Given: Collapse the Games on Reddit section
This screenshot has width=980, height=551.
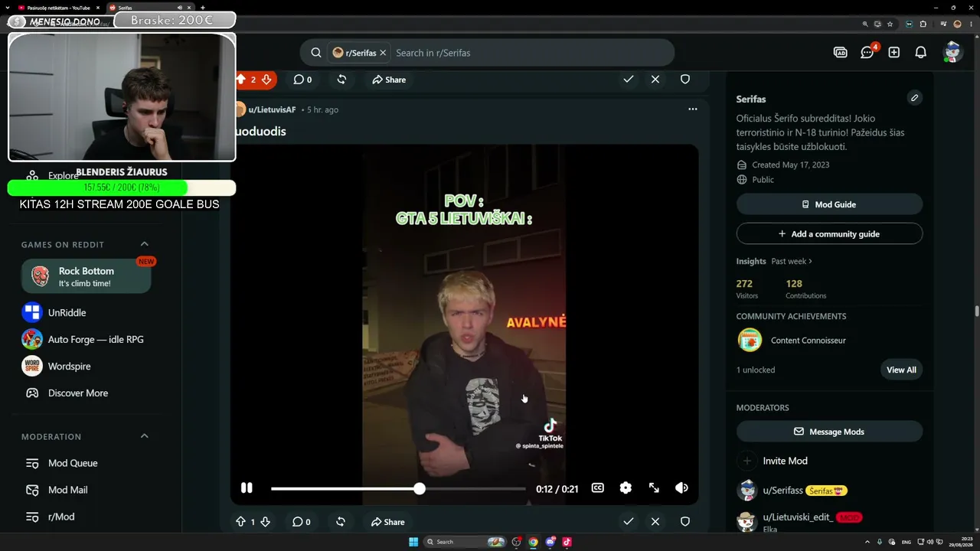Looking at the screenshot, I should 144,244.
